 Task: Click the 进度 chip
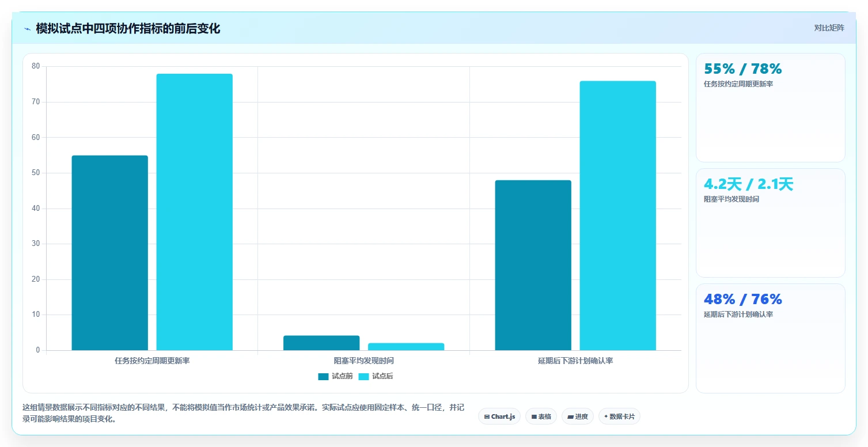coord(578,416)
